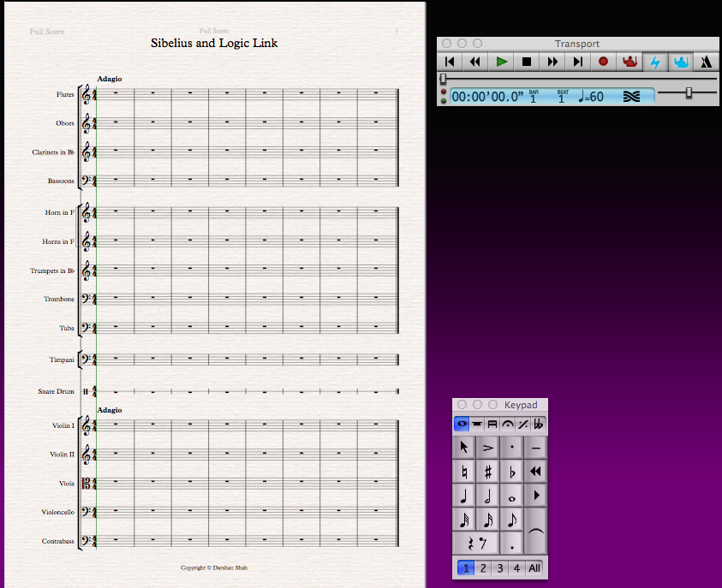Click the timeline slider handle in Transport

(443, 79)
